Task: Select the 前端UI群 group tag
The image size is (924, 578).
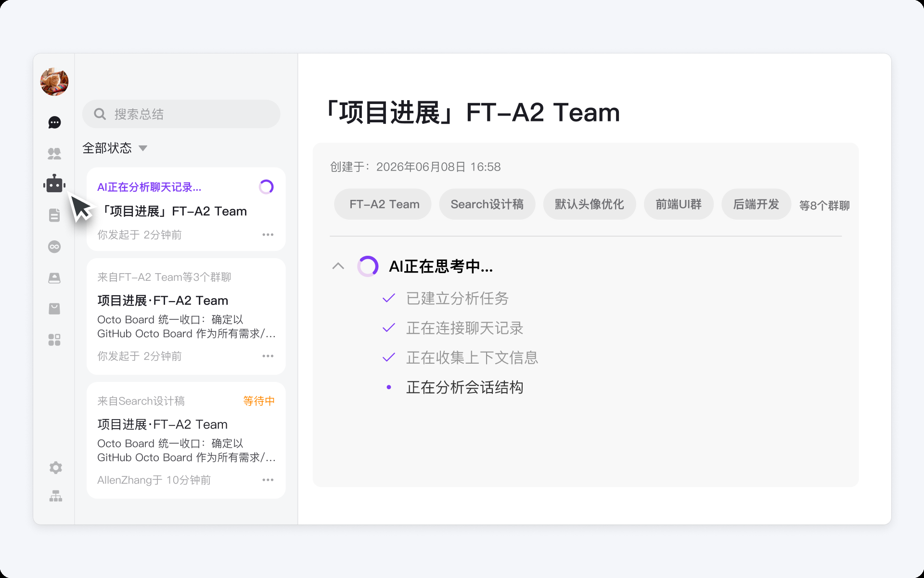Action: [679, 204]
